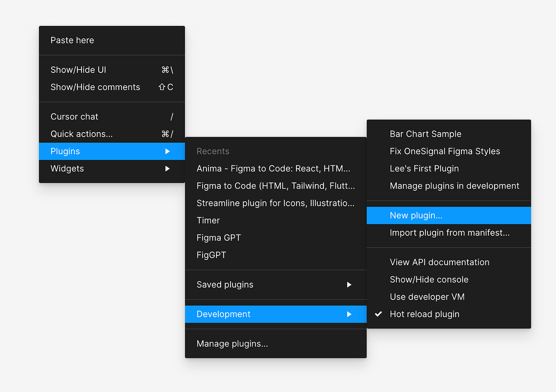Disable Hot reload plugin
The image size is (556, 392).
425,314
